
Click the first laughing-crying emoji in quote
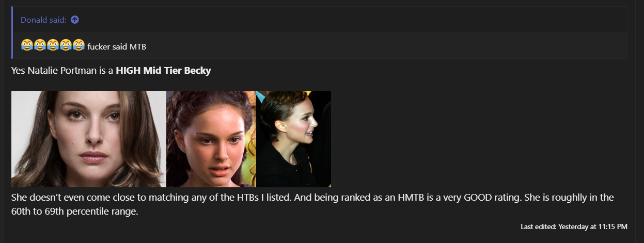(27, 45)
